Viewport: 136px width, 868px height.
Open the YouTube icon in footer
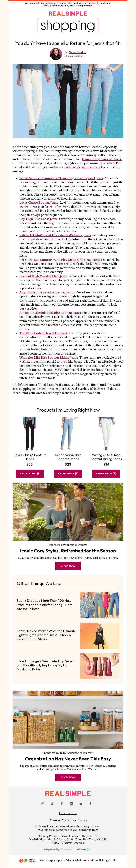[81, 804]
